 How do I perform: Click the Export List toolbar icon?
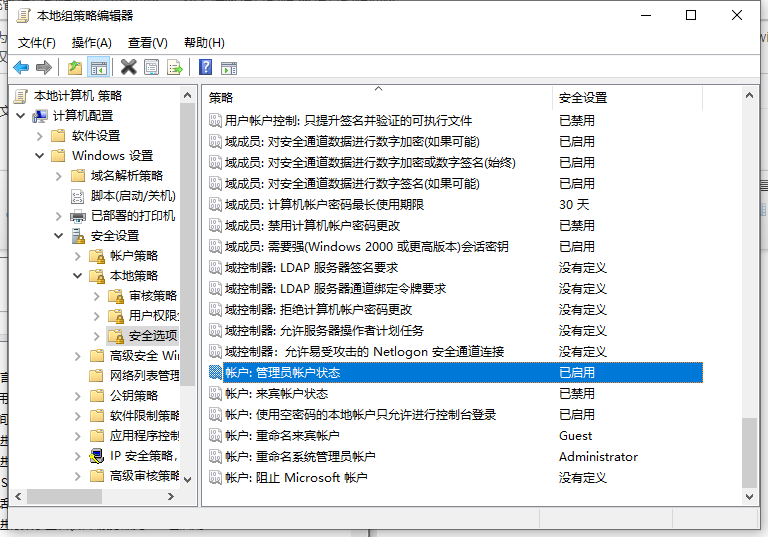(175, 68)
